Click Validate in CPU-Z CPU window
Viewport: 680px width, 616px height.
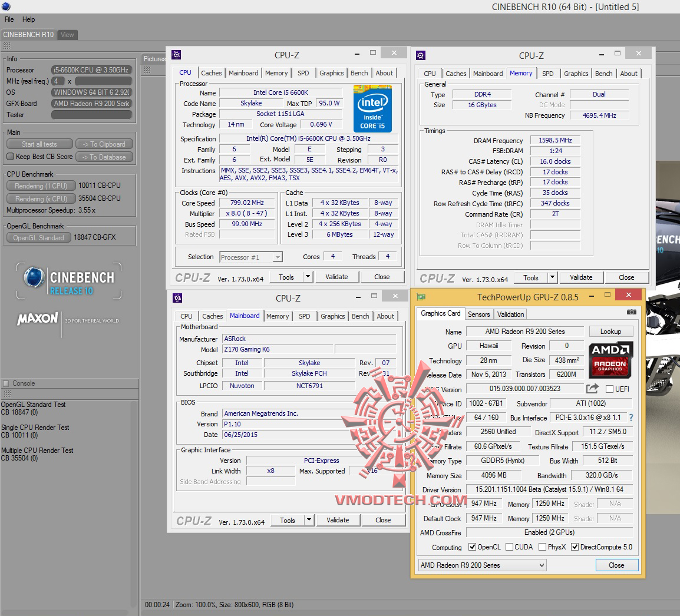336,277
